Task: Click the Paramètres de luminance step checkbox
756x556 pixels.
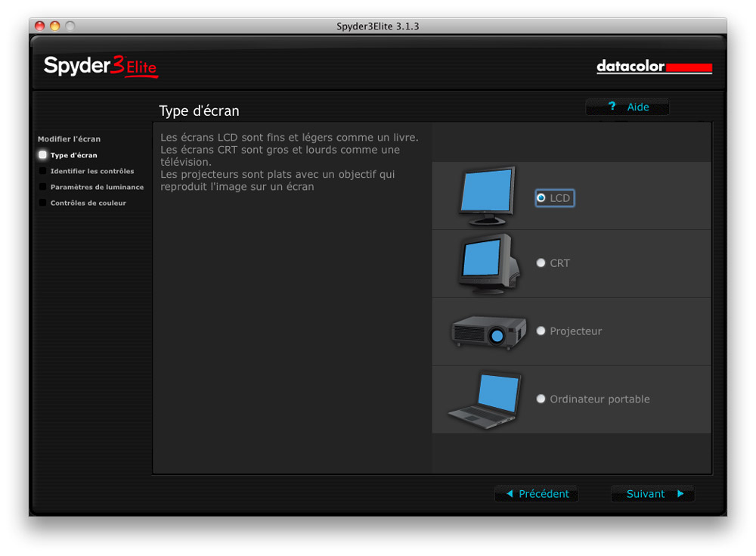Action: coord(42,187)
